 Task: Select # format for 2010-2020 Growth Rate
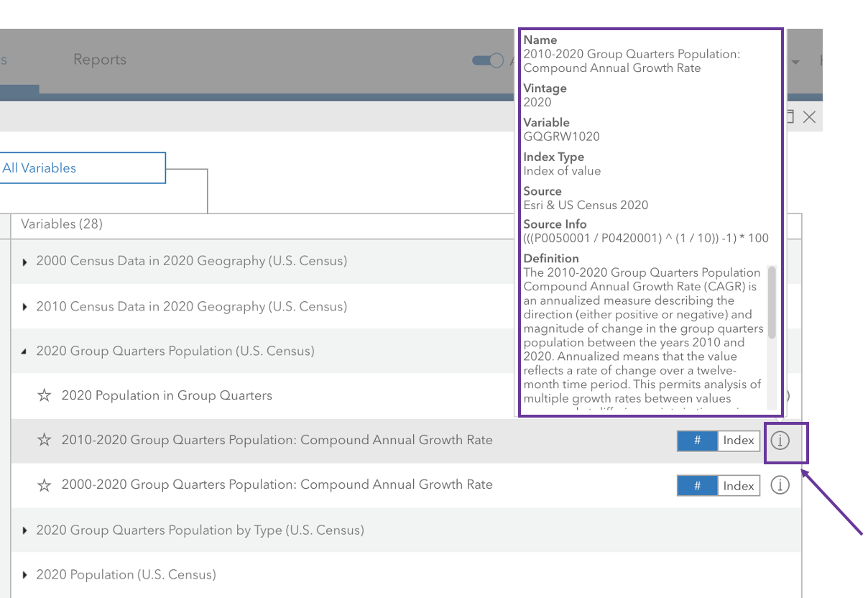[697, 441]
